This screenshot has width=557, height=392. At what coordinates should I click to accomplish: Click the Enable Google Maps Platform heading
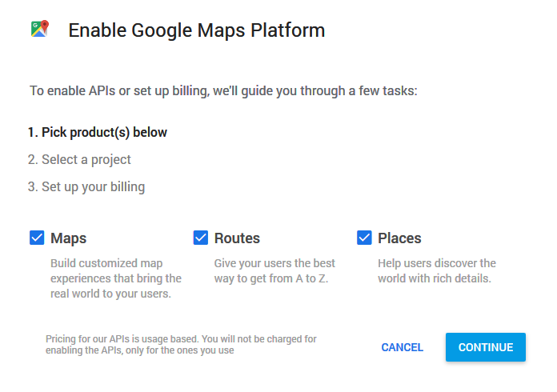coord(196,30)
